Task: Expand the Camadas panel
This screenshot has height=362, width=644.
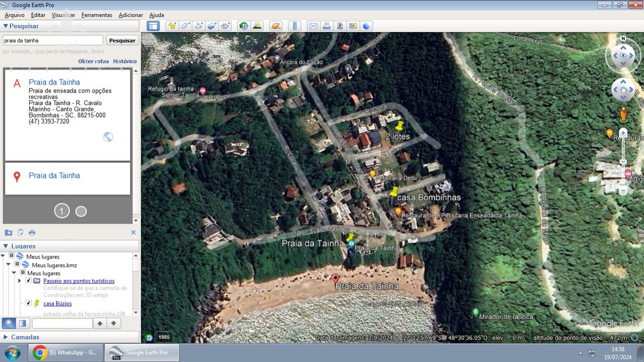Action: click(x=6, y=337)
